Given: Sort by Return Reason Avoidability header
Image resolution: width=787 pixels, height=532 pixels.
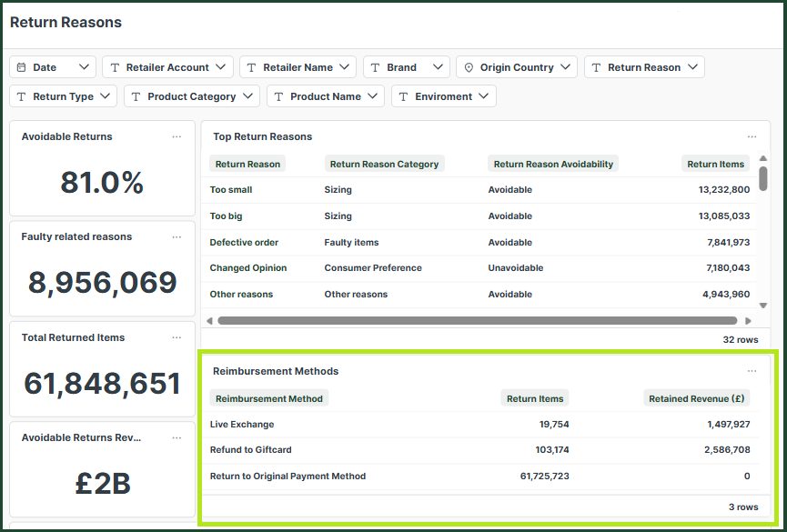Looking at the screenshot, I should (x=553, y=164).
